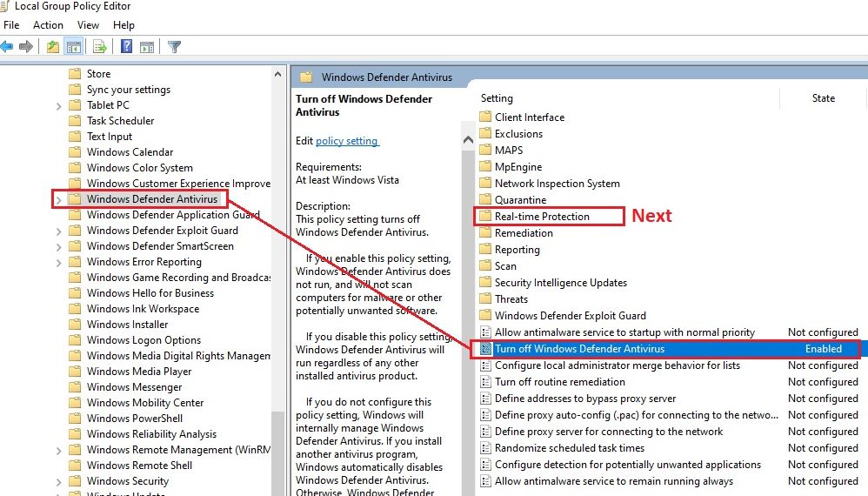Click the MAPS folder icon
The height and width of the screenshot is (496, 868).
(485, 150)
